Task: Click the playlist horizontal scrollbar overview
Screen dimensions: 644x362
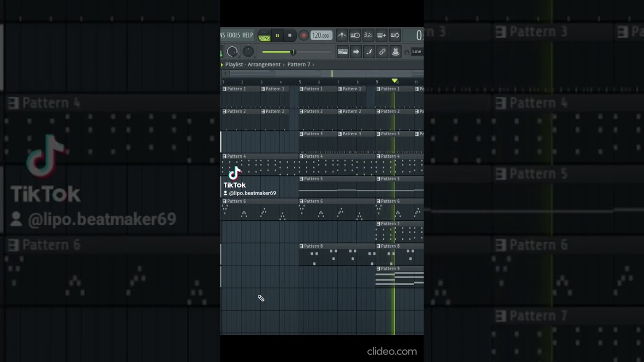Action: click(x=326, y=74)
